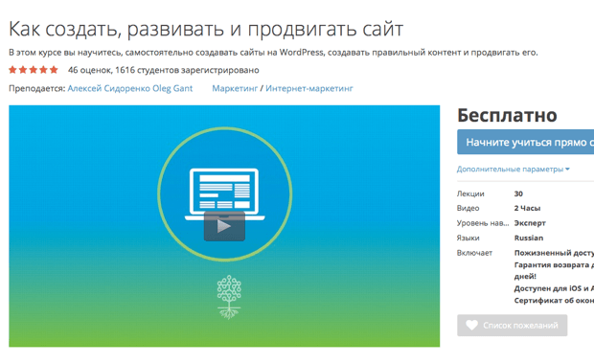Click the five-star rating
The height and width of the screenshot is (364, 594).
34,70
